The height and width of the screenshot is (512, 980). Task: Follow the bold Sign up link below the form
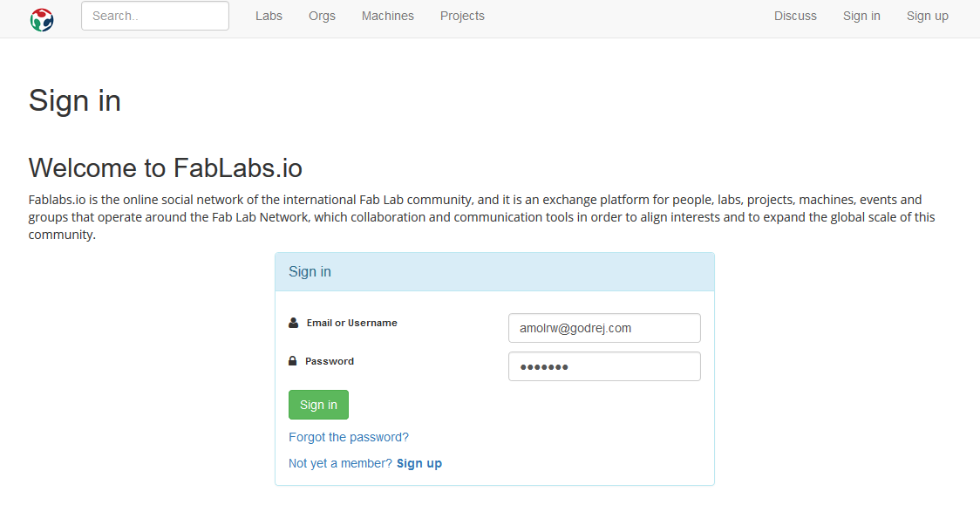point(419,463)
